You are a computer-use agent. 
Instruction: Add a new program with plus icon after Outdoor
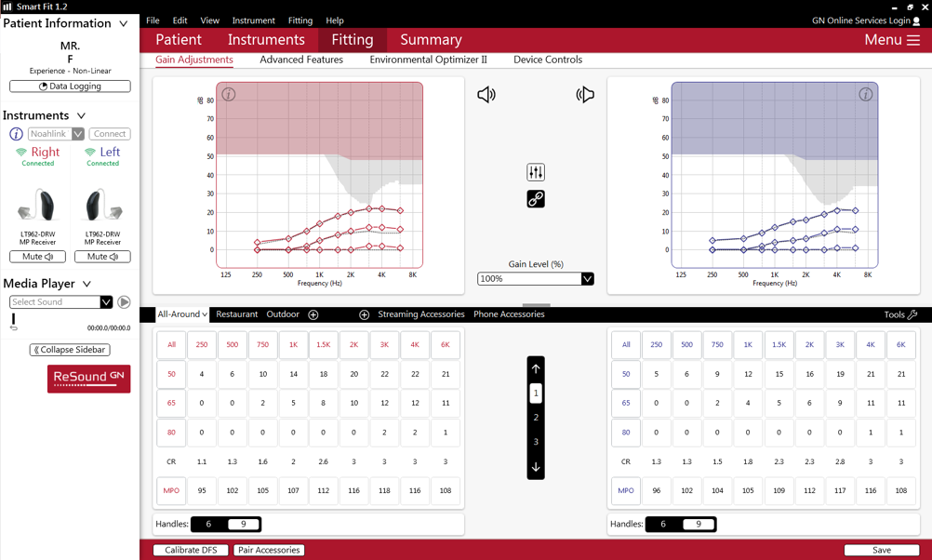[x=313, y=314]
